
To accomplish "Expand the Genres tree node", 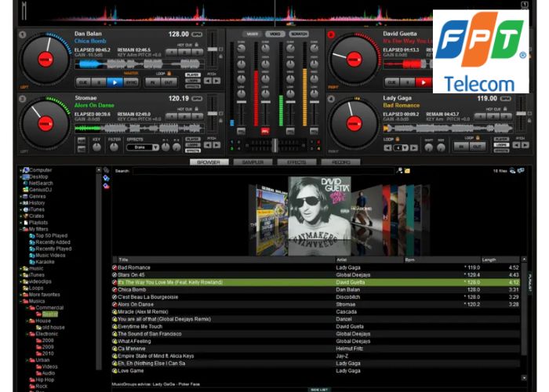I will click(21, 197).
